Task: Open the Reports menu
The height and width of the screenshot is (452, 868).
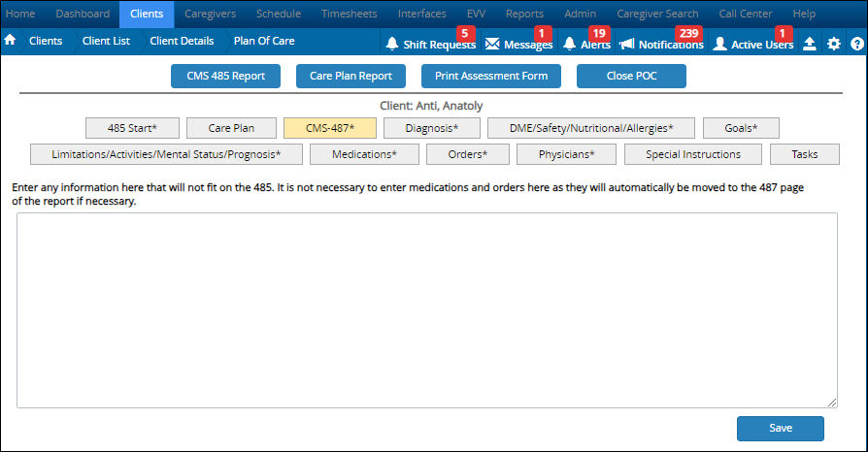Action: coord(525,14)
